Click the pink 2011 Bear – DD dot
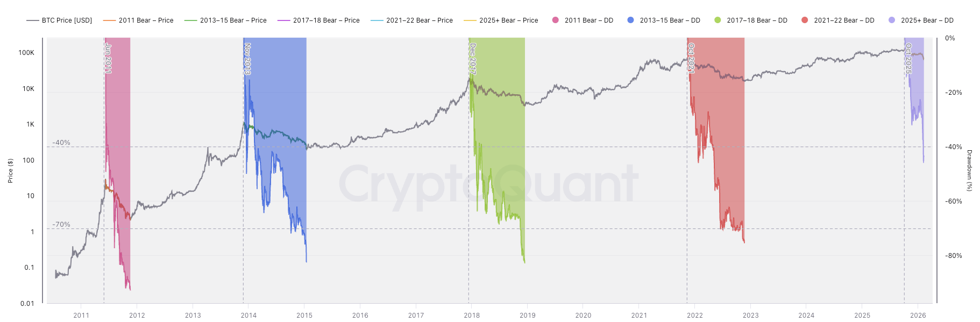 point(556,20)
